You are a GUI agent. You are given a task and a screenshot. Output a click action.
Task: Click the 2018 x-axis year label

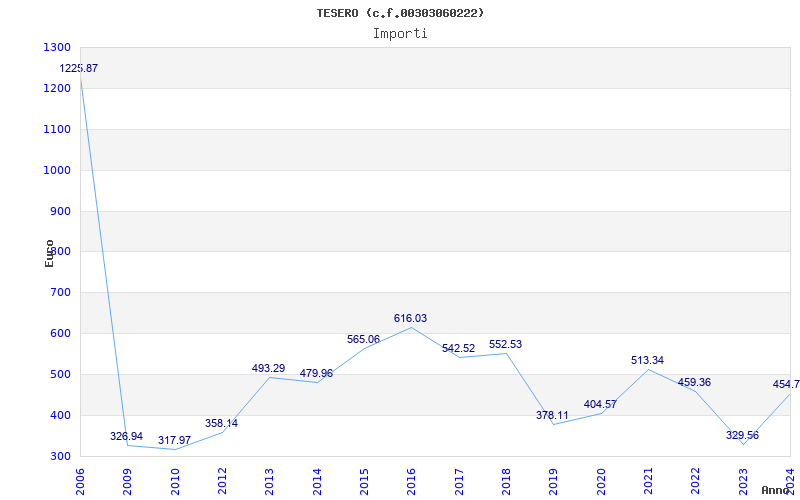tap(506, 482)
